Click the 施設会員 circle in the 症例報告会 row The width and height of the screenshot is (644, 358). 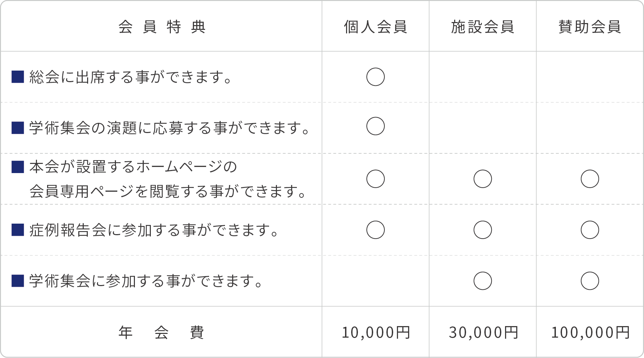483,230
